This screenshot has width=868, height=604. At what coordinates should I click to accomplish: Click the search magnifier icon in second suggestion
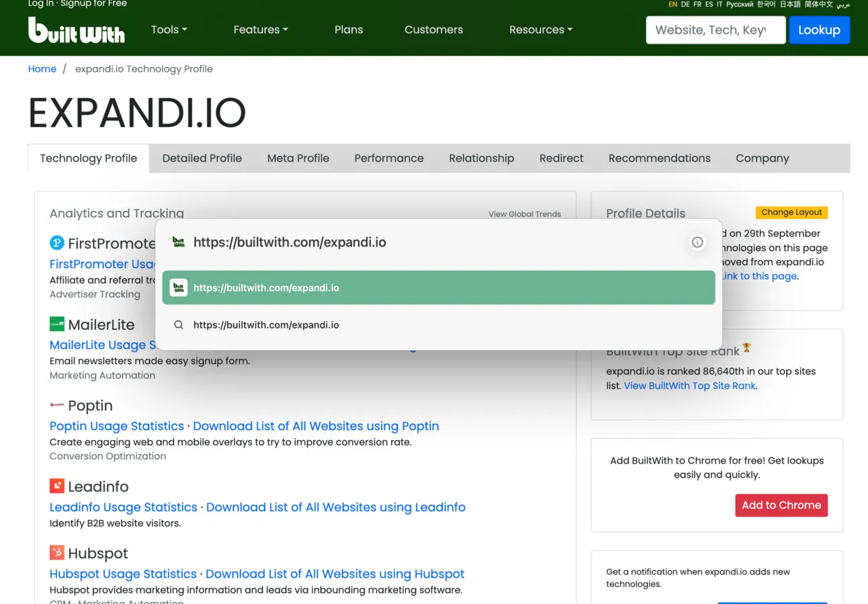pyautogui.click(x=179, y=325)
